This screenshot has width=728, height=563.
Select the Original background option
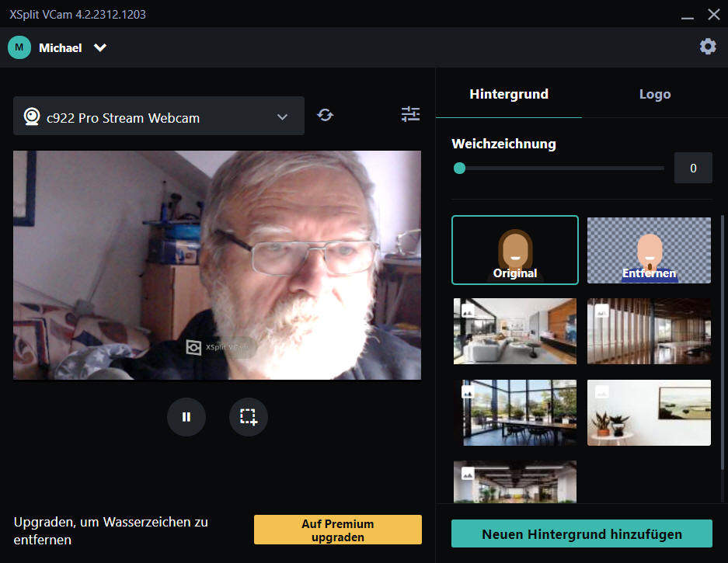pyautogui.click(x=515, y=250)
